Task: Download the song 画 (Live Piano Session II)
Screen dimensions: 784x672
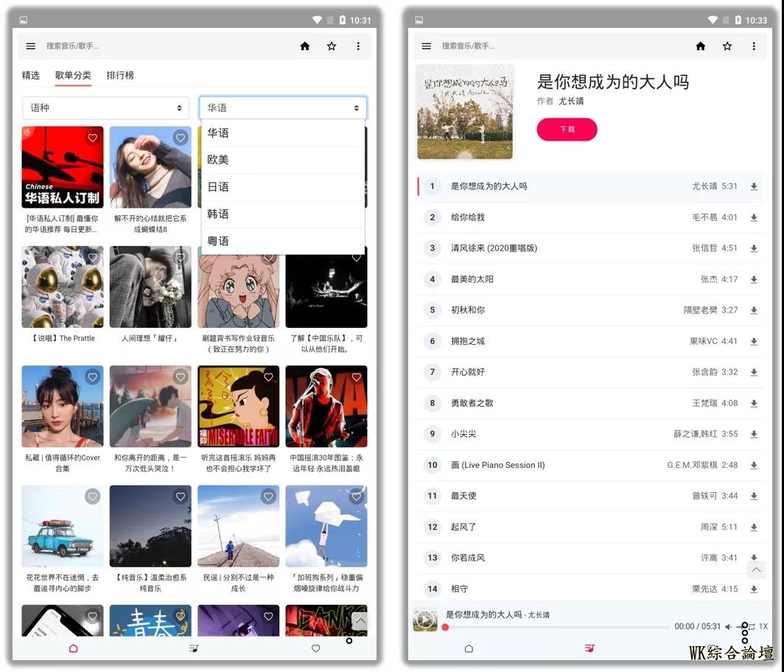Action: point(754,466)
